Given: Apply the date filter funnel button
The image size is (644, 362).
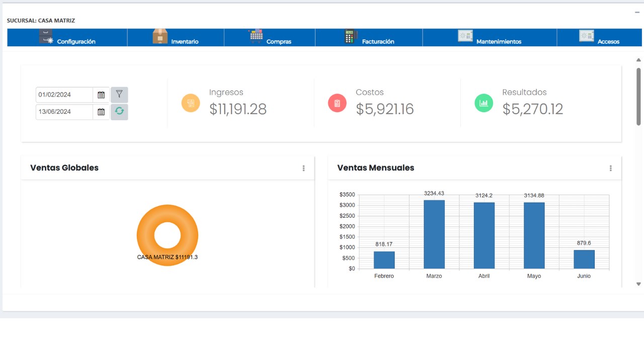Looking at the screenshot, I should click(x=119, y=95).
